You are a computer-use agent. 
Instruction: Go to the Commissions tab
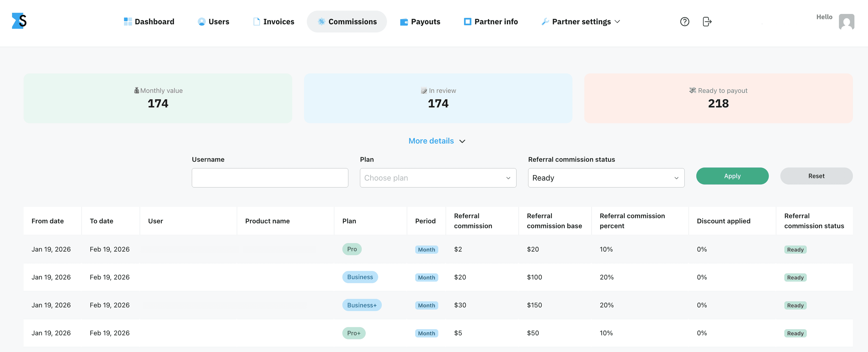(x=347, y=21)
